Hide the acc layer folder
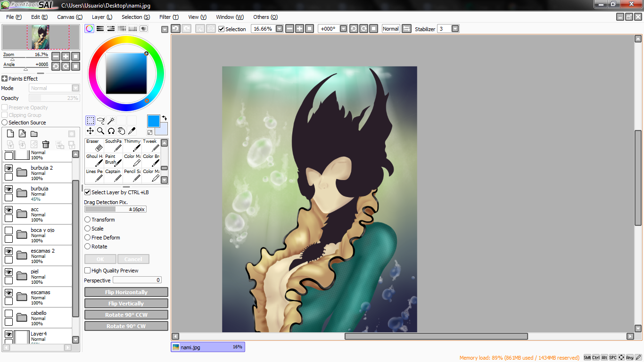Viewport: 644px width, 362px height. [8, 210]
